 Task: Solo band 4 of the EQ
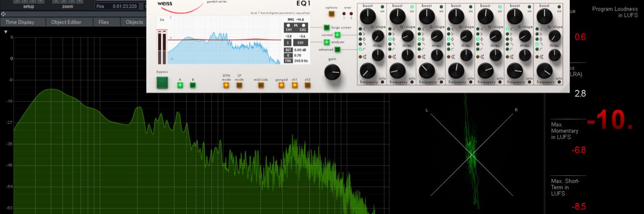coord(470,82)
